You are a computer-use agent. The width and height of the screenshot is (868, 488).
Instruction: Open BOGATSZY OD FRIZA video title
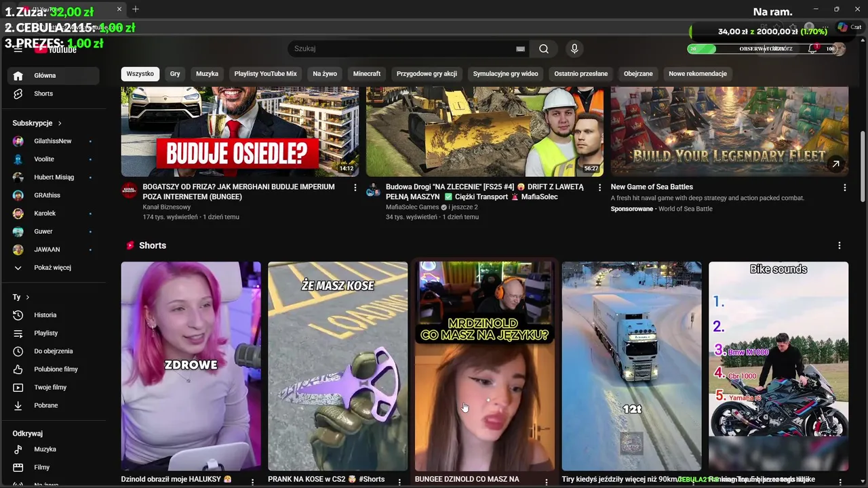(239, 192)
